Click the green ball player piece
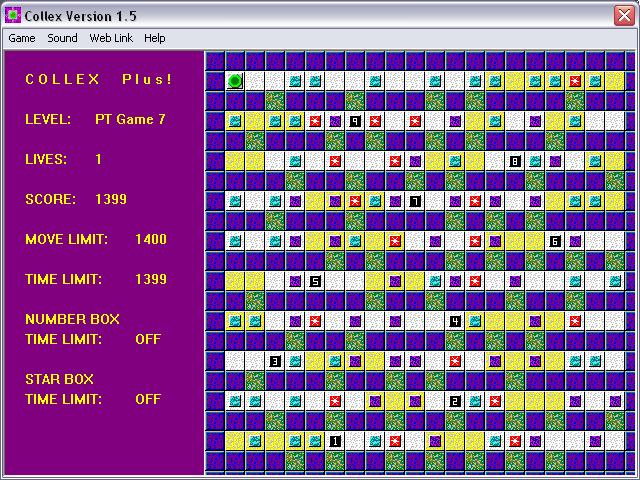The height and width of the screenshot is (480, 640). click(235, 81)
